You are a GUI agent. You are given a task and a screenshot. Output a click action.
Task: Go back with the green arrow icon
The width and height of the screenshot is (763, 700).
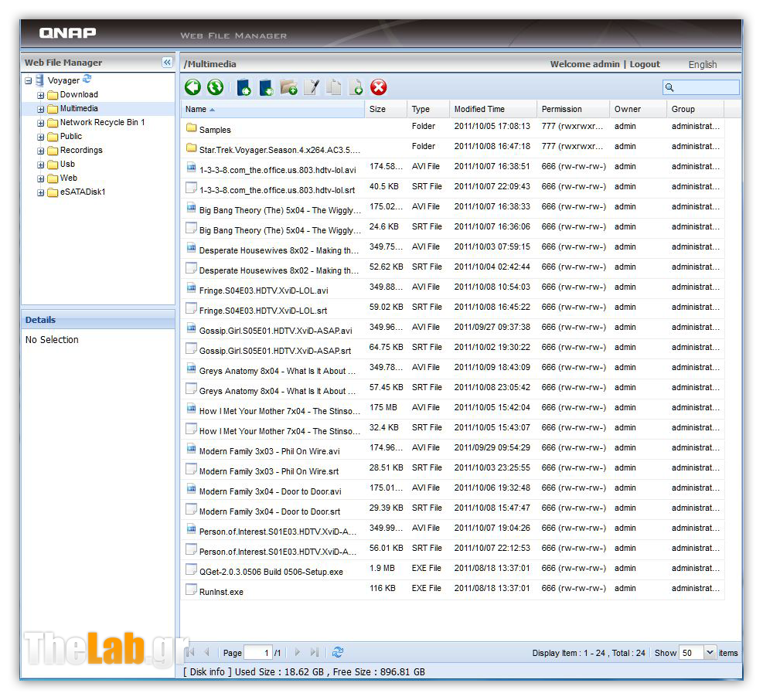(x=192, y=87)
